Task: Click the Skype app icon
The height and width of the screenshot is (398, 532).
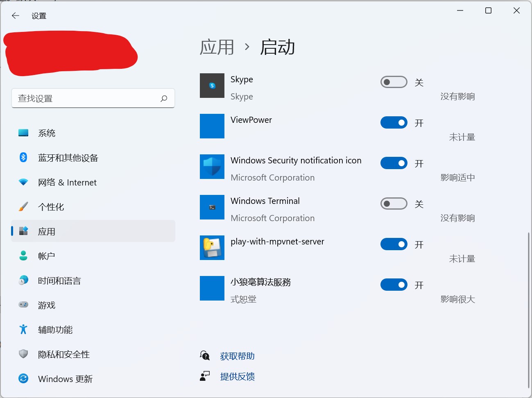Action: (x=212, y=86)
